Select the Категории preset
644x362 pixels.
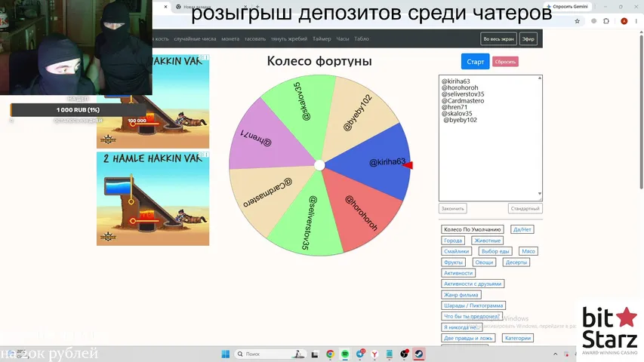(517, 338)
